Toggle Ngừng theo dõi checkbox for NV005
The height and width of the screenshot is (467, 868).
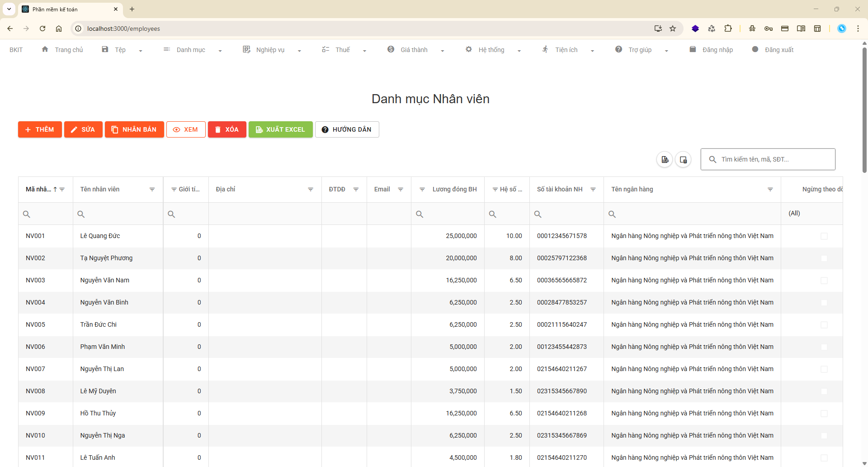pyautogui.click(x=824, y=325)
